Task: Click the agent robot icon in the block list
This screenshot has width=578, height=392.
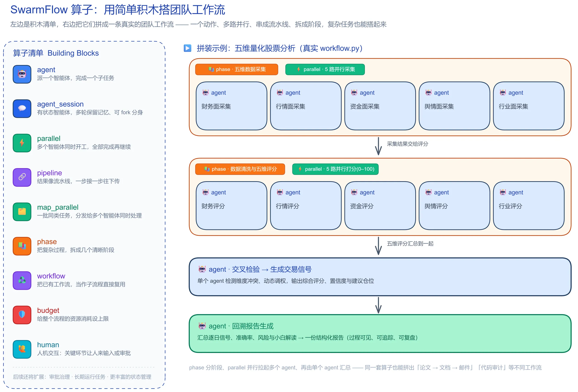Action: pos(22,74)
